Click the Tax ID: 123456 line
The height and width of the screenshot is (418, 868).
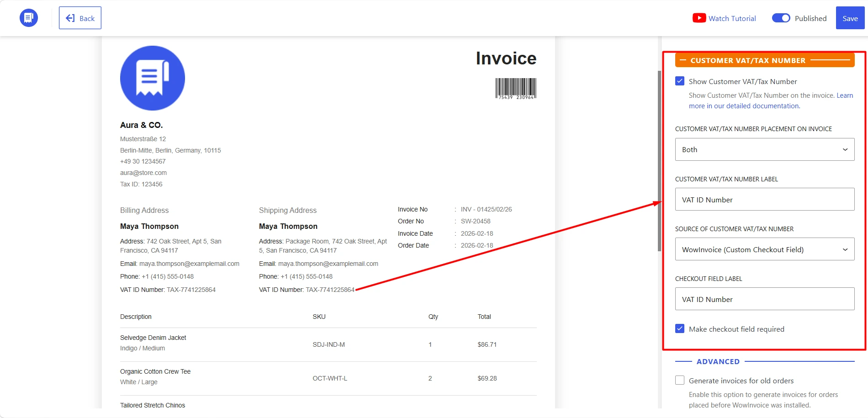click(141, 184)
